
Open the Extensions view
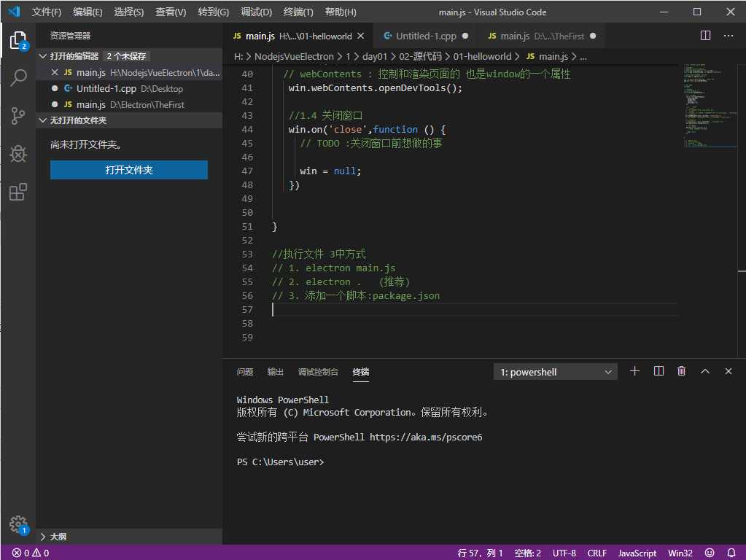18,192
